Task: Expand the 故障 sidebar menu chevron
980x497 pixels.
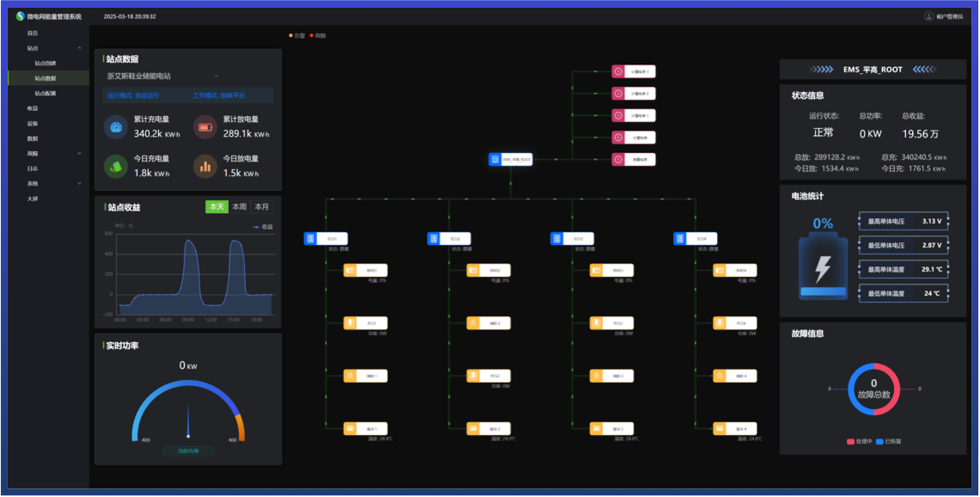Action: (79, 153)
